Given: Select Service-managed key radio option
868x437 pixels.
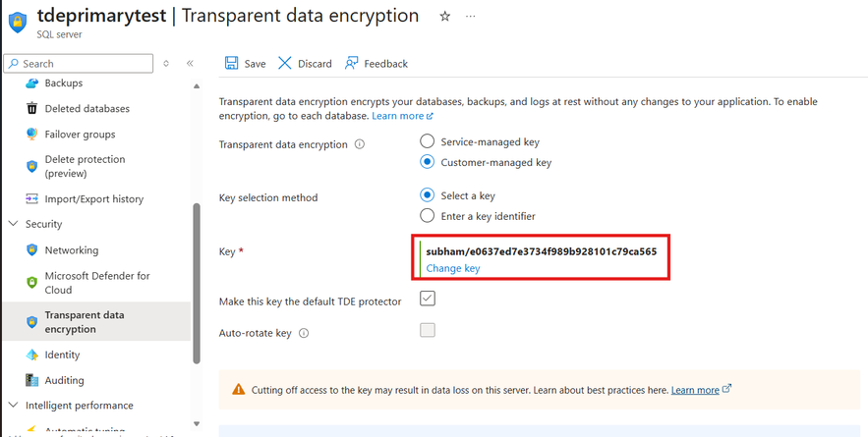Looking at the screenshot, I should point(428,142).
